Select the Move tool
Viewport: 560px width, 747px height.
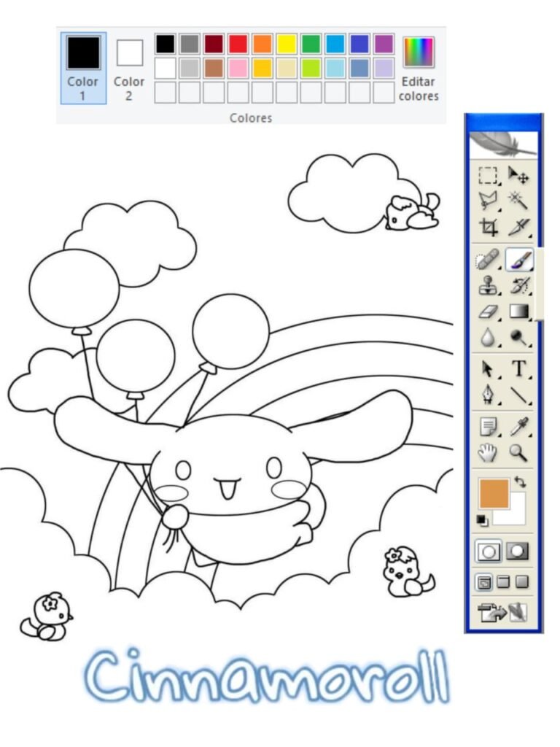(518, 175)
